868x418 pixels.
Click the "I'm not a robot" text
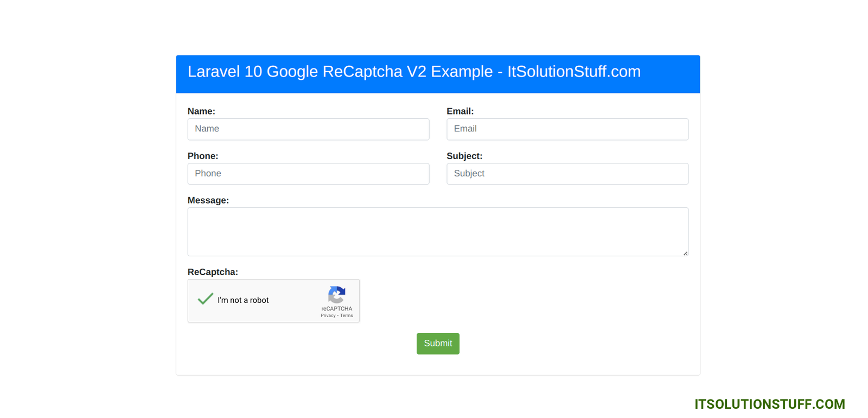pyautogui.click(x=243, y=300)
